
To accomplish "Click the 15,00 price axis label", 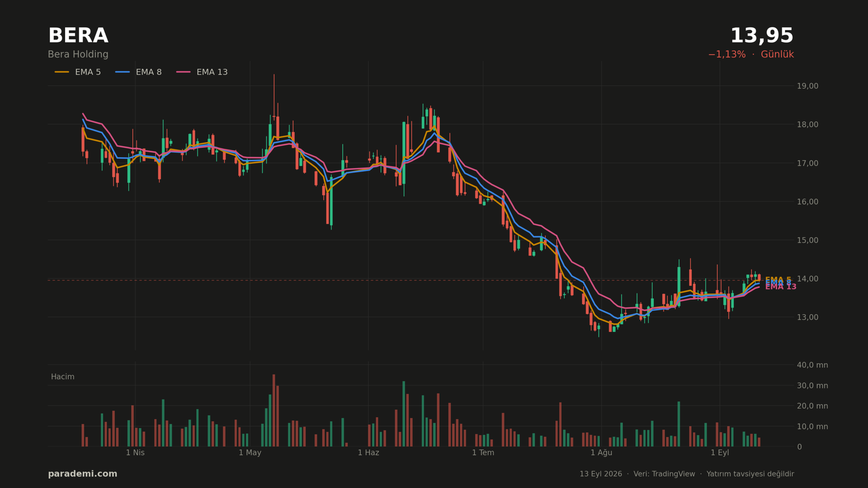I will (x=807, y=240).
